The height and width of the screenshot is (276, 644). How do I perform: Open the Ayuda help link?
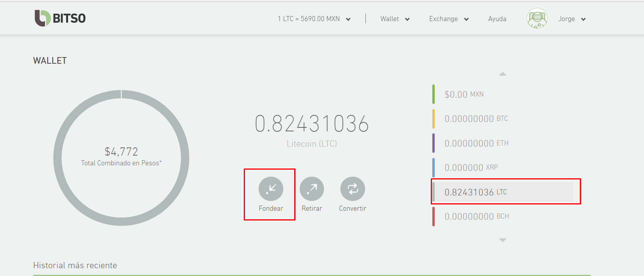[497, 19]
